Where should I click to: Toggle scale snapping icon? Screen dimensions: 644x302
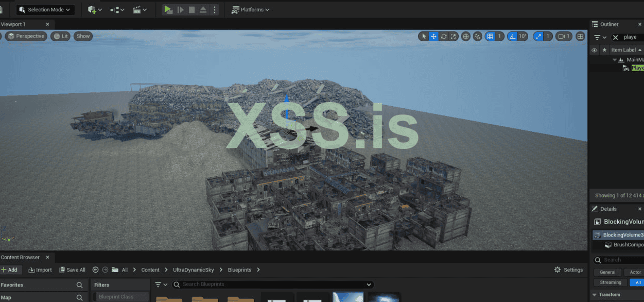538,36
